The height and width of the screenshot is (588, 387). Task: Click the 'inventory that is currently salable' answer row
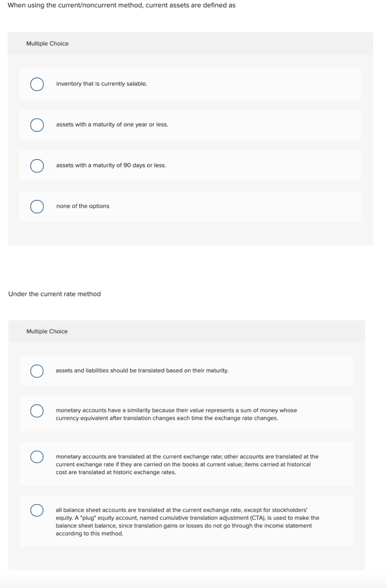click(x=190, y=84)
